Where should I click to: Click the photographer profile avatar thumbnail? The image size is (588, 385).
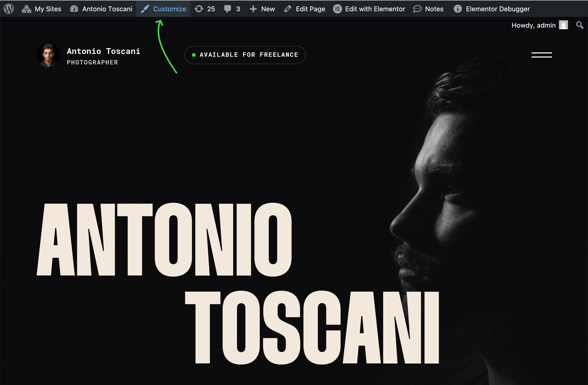coord(48,55)
